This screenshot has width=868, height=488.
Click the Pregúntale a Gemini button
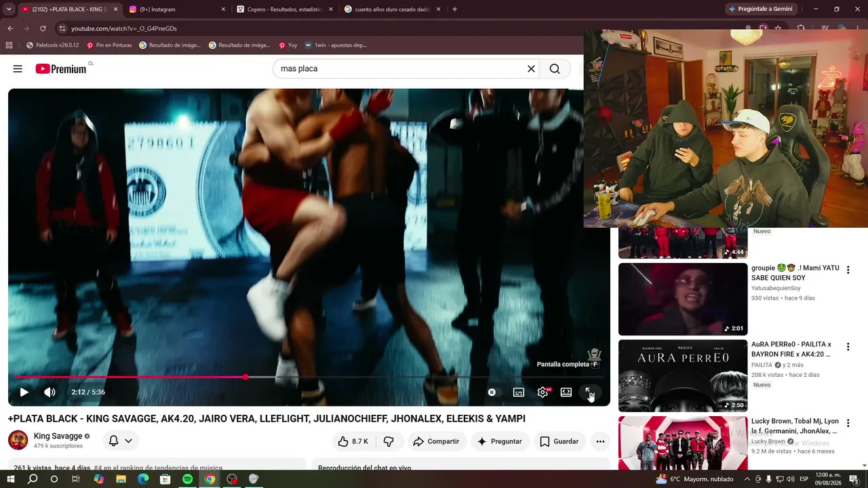(759, 9)
